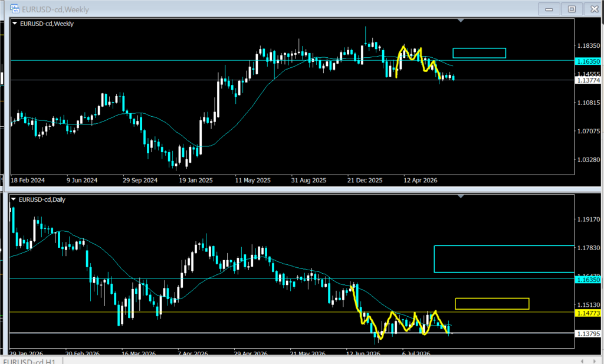Click the yellow 1.14773 price label on Daily chart
This screenshot has width=604, height=364.
point(588,313)
